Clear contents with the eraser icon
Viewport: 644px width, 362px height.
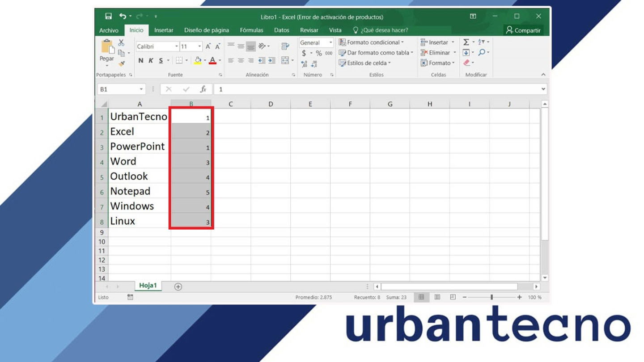[x=466, y=63]
